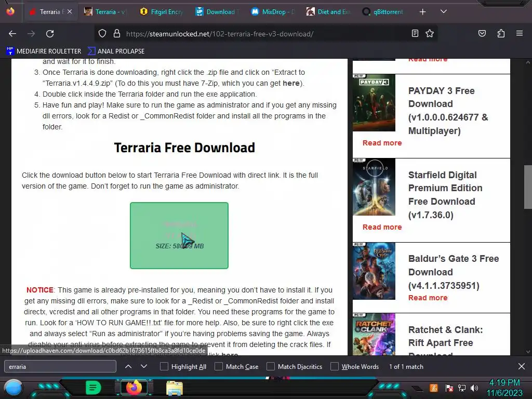Viewport: 532px width, 399px height.
Task: Open the green notes app on taskbar
Action: point(94,388)
